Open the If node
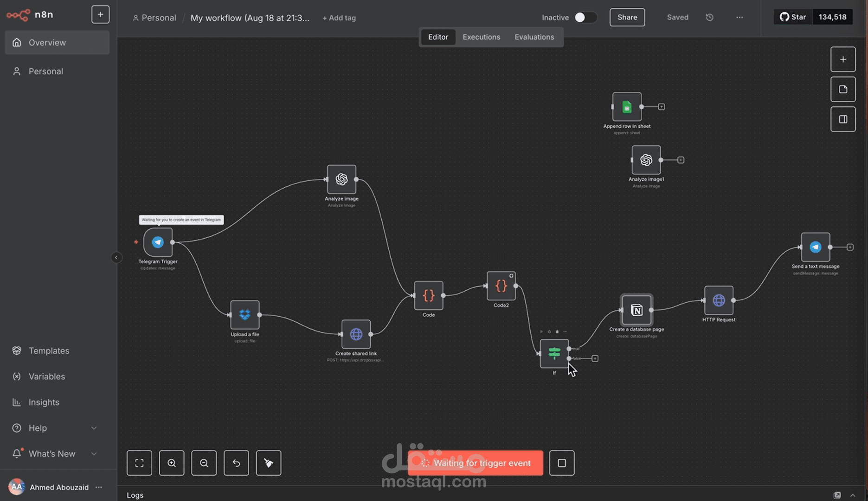 554,353
